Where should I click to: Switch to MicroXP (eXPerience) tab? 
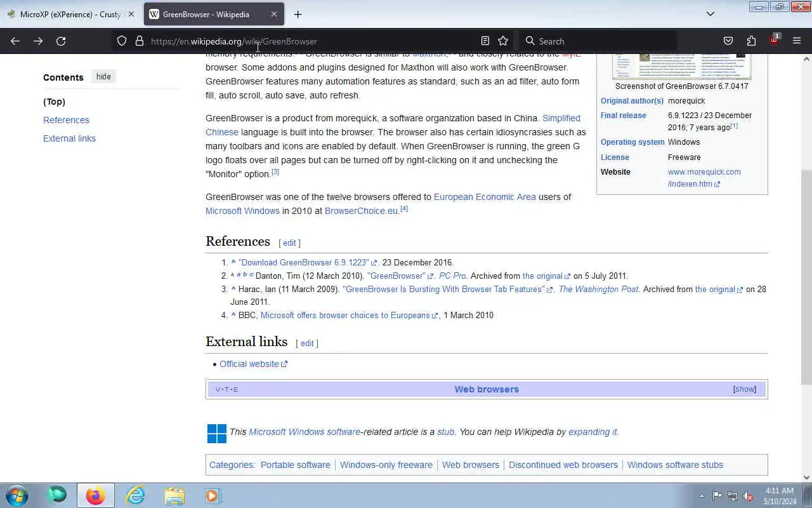[x=70, y=14]
